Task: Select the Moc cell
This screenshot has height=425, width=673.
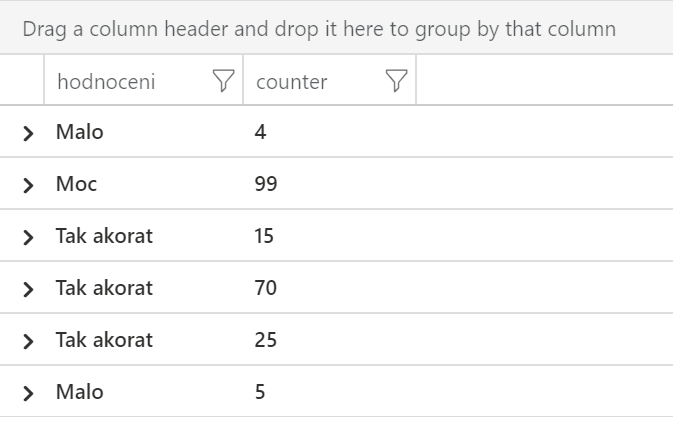Action: 143,184
